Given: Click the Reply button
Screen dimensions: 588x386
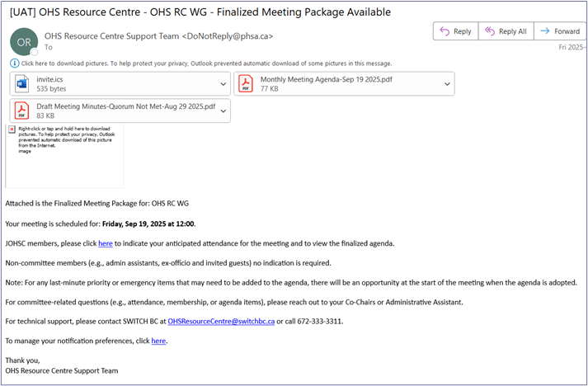Looking at the screenshot, I should point(455,31).
